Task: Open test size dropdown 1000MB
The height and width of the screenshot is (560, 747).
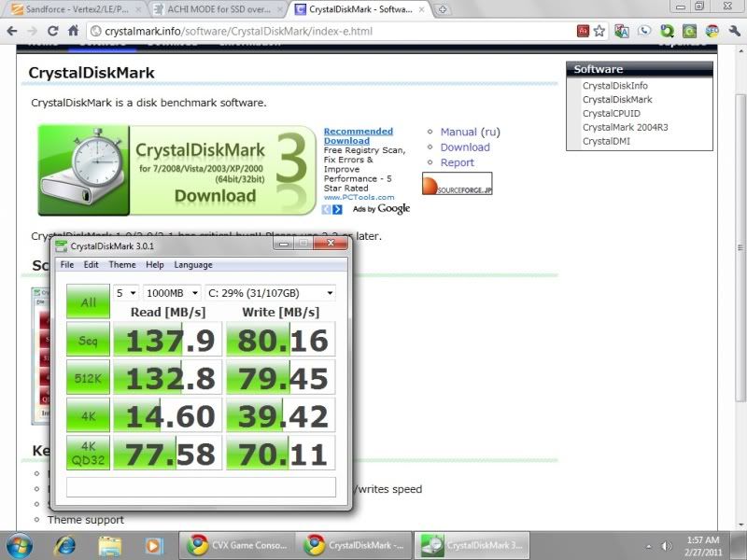Action: (172, 293)
